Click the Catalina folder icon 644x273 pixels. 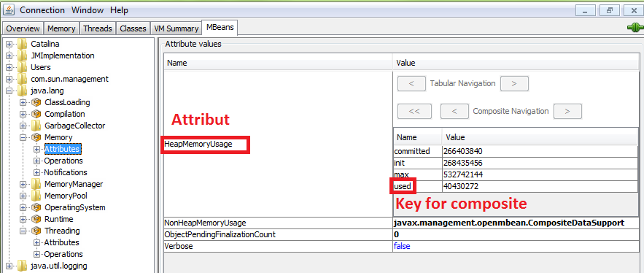pos(23,44)
